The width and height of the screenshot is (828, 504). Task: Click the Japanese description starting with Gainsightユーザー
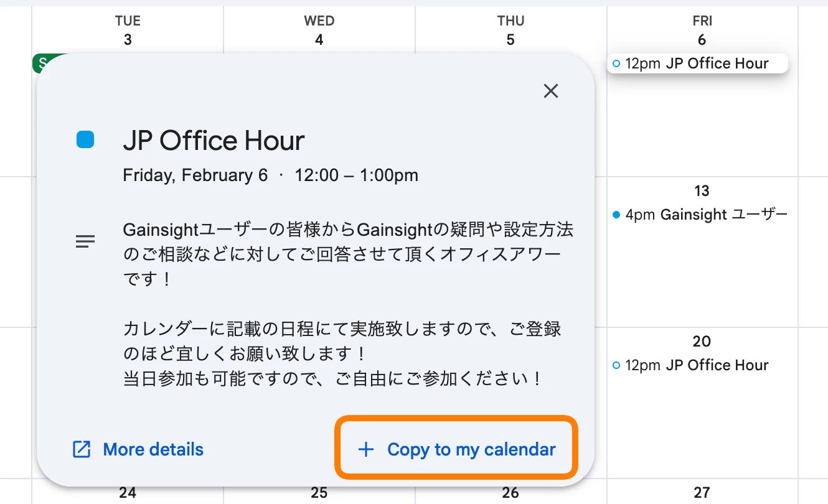(348, 254)
